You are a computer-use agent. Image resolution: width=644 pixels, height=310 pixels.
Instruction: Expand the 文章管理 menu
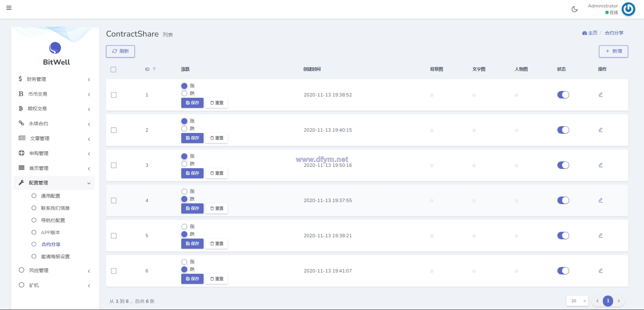[x=55, y=138]
